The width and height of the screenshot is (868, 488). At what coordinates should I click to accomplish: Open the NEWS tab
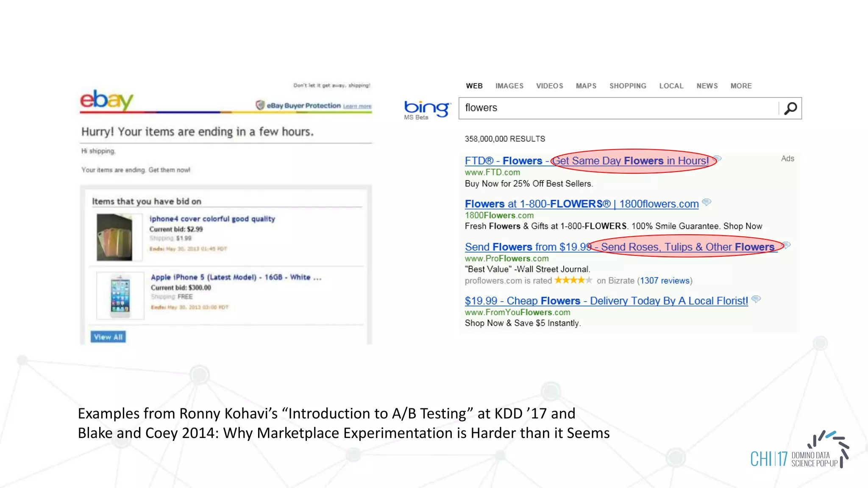click(x=707, y=86)
